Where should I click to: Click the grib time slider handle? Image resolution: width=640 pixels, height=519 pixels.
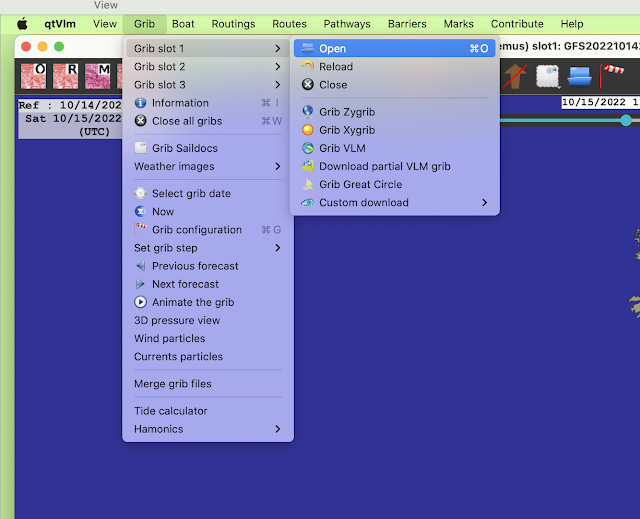point(625,120)
